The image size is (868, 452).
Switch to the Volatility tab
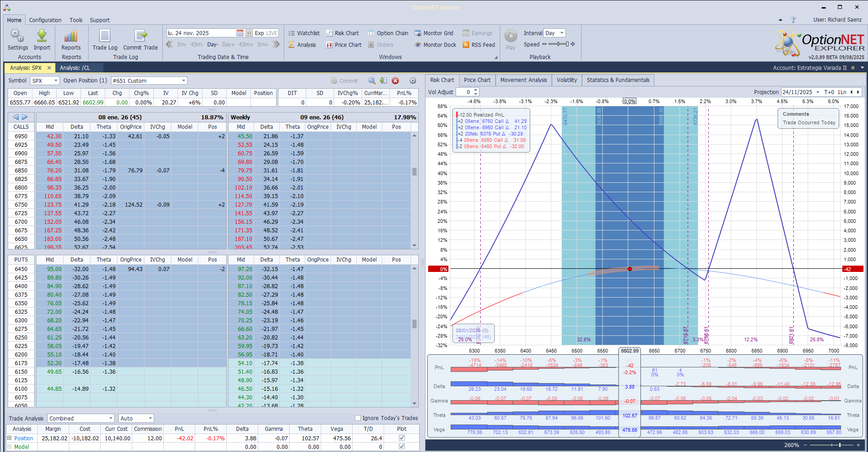coord(567,80)
